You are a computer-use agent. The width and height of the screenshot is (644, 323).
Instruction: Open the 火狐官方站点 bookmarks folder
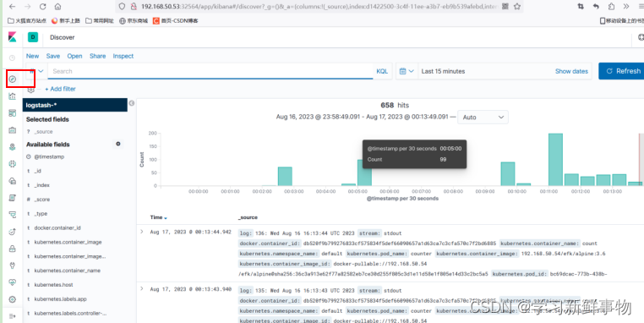27,20
